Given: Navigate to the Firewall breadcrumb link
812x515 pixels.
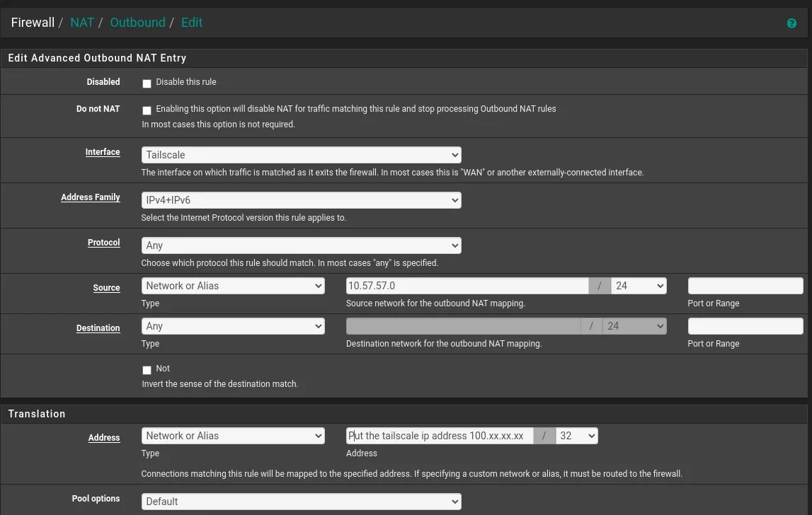Looking at the screenshot, I should point(33,23).
